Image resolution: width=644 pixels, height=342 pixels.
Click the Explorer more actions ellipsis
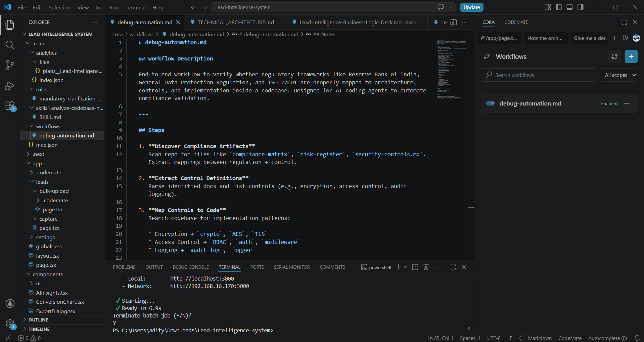click(x=94, y=22)
